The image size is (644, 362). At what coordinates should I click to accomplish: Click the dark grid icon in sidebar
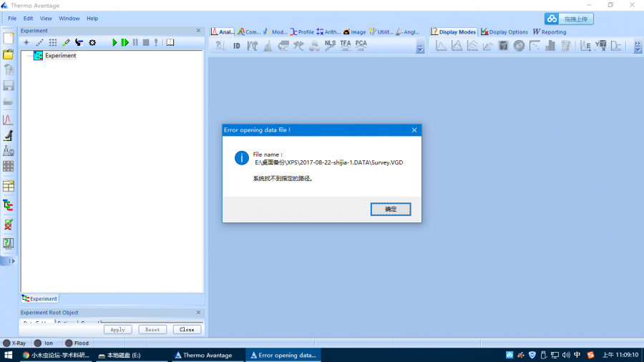8,166
